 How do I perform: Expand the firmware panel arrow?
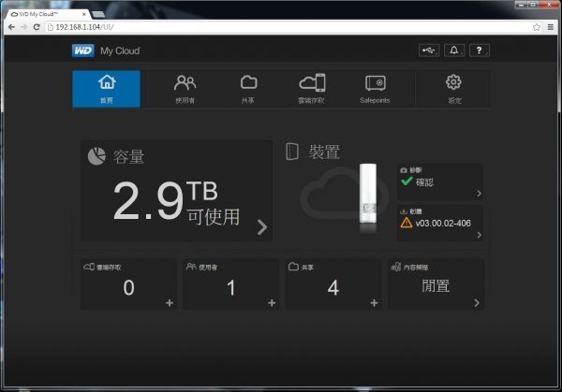pos(480,235)
